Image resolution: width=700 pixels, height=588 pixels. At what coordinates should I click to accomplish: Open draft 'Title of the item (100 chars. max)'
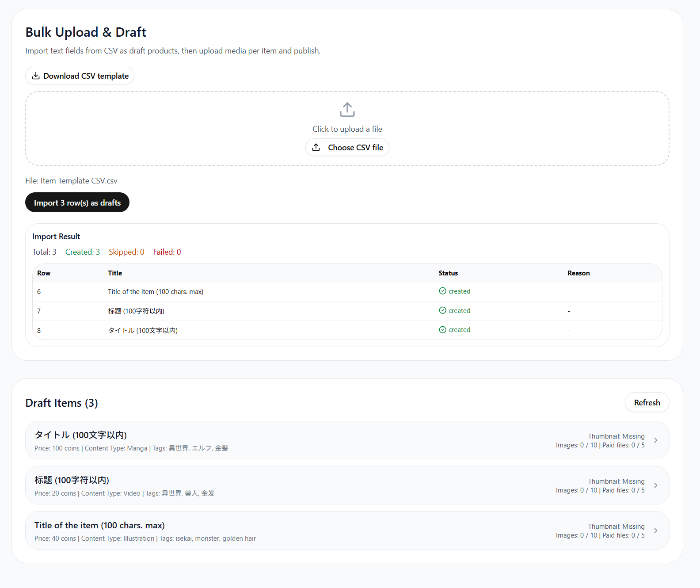coord(347,531)
